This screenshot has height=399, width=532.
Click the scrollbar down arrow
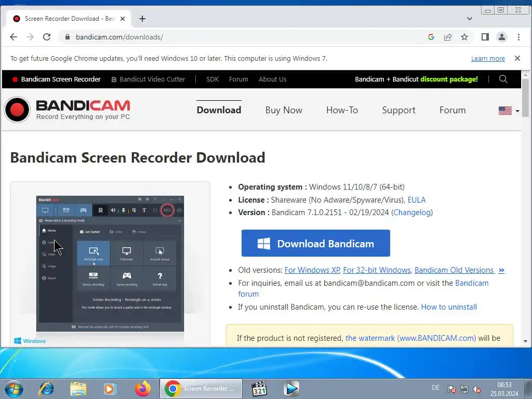pyautogui.click(x=525, y=341)
